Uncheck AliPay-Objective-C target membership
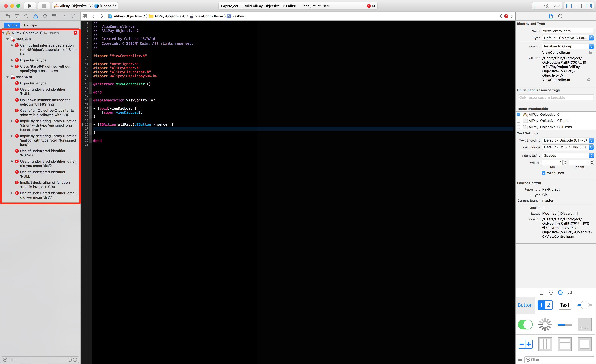This screenshot has width=596, height=364. [518, 115]
